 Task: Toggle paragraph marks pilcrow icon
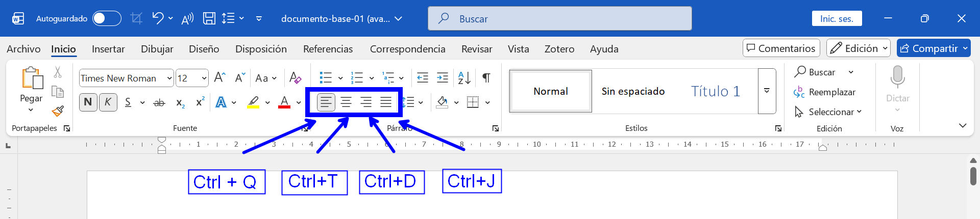(486, 77)
